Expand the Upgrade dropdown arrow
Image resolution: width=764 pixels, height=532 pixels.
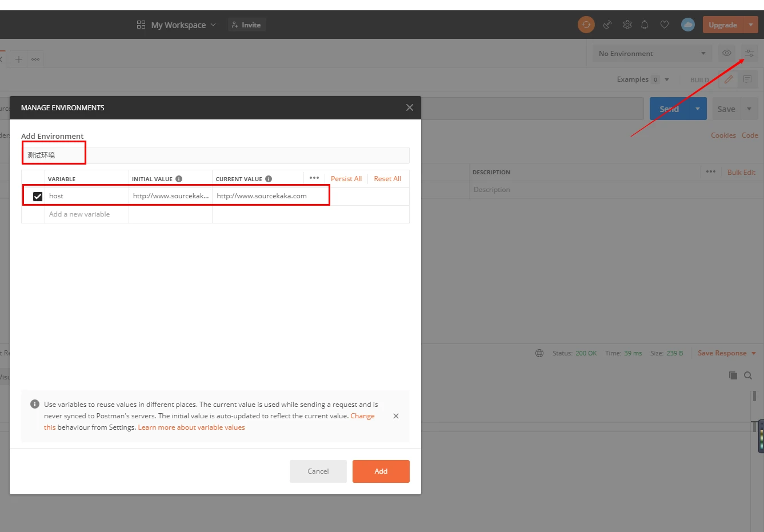[x=750, y=25]
